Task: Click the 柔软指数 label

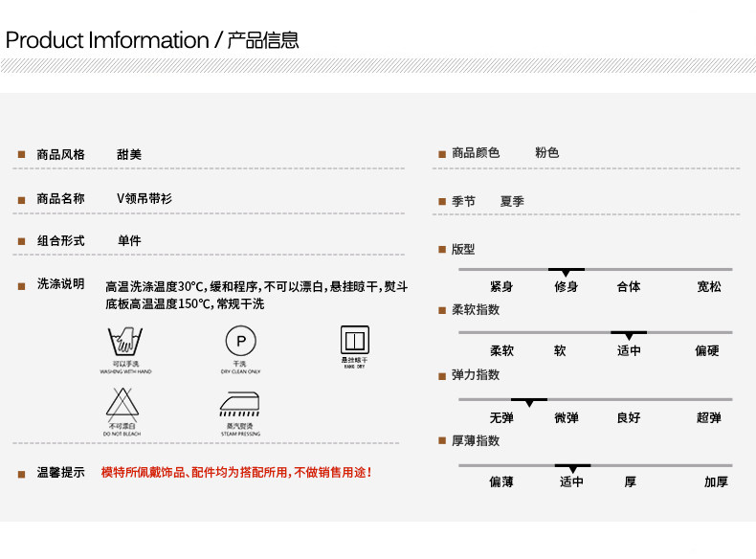Action: coord(476,309)
